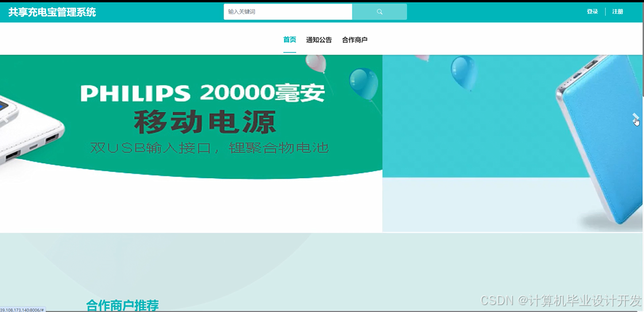Go to the 通知公告 tab
The image size is (644, 312).
(x=319, y=40)
